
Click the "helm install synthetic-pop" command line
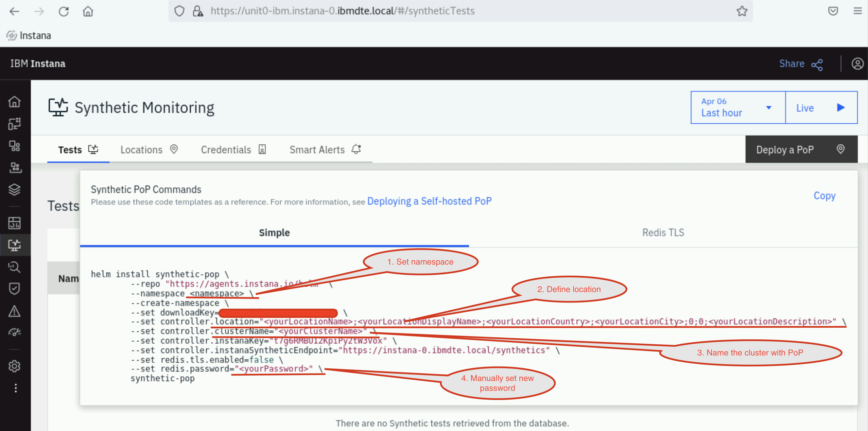click(160, 274)
